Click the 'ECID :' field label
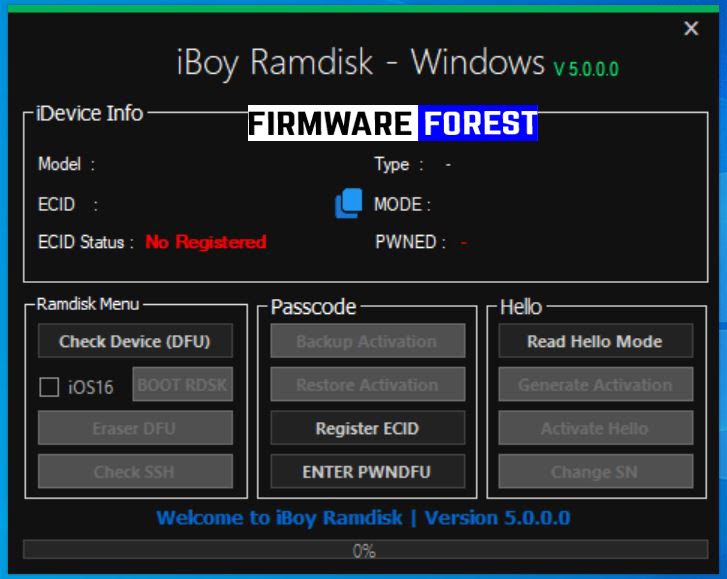Viewport: 727px width, 579px height. tap(68, 204)
